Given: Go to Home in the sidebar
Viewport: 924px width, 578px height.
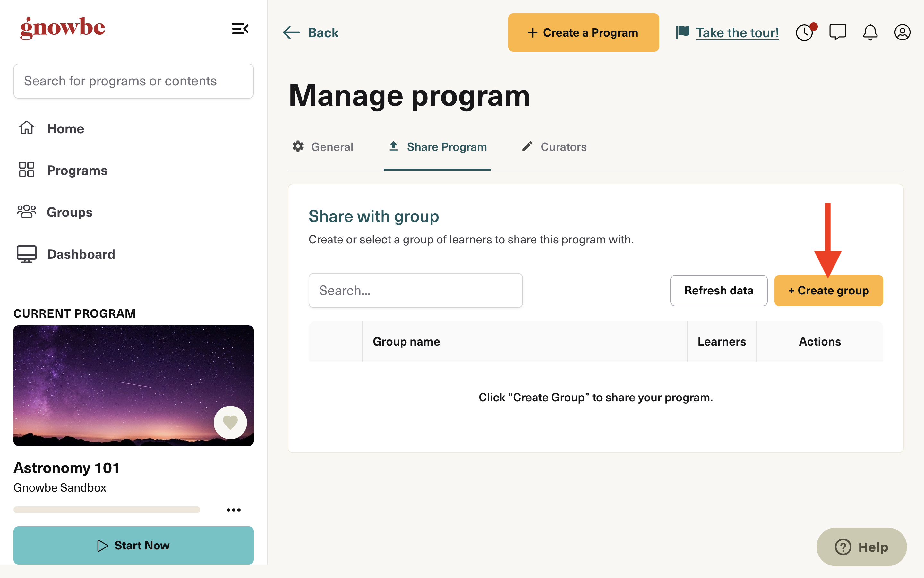Looking at the screenshot, I should coord(52,128).
